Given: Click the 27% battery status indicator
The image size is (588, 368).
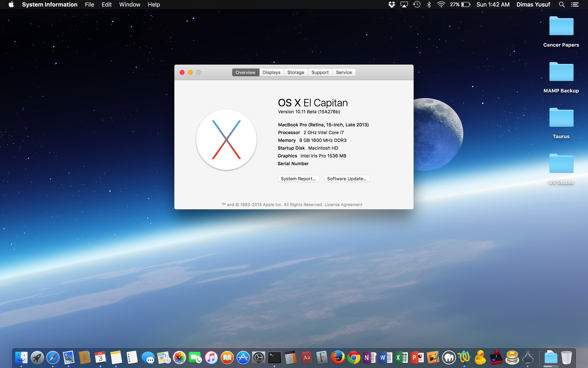Looking at the screenshot, I should click(x=460, y=4).
